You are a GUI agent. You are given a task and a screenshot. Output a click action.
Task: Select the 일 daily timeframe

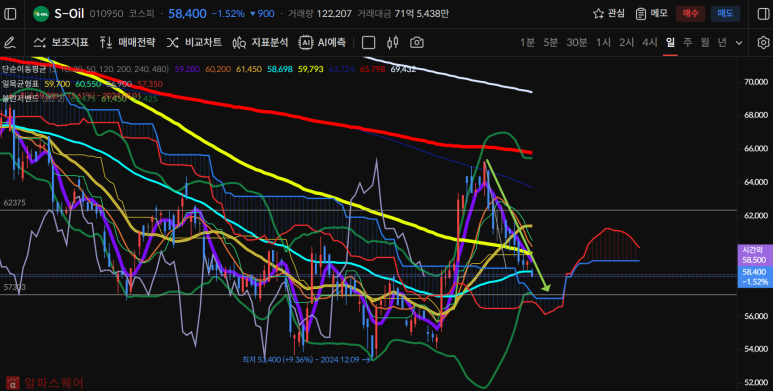click(670, 42)
